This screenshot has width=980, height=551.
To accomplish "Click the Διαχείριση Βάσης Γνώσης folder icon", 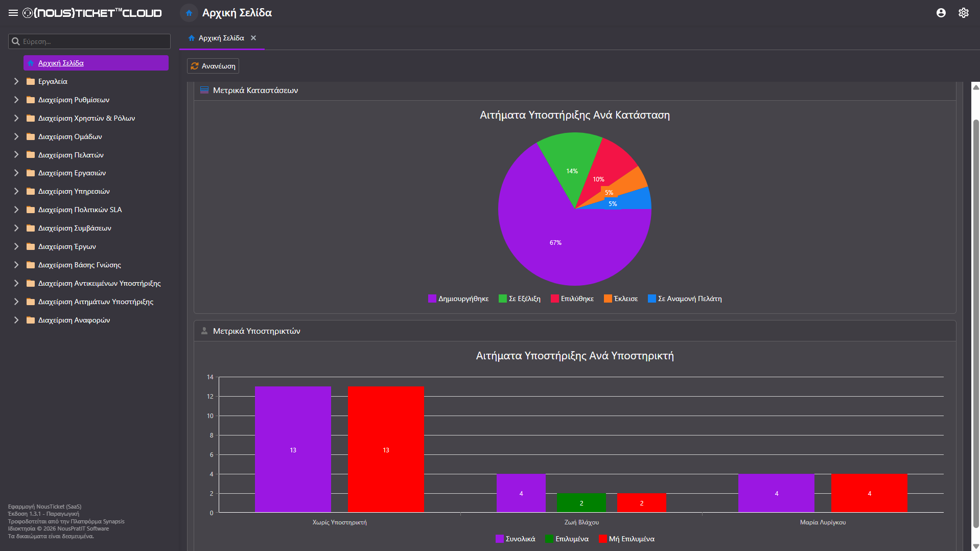I will [31, 265].
